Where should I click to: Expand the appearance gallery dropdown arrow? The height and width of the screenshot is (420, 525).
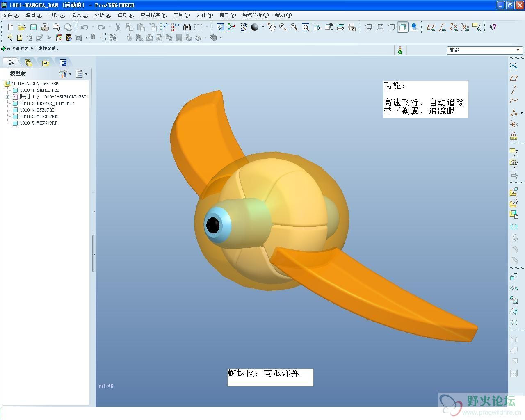(x=263, y=27)
